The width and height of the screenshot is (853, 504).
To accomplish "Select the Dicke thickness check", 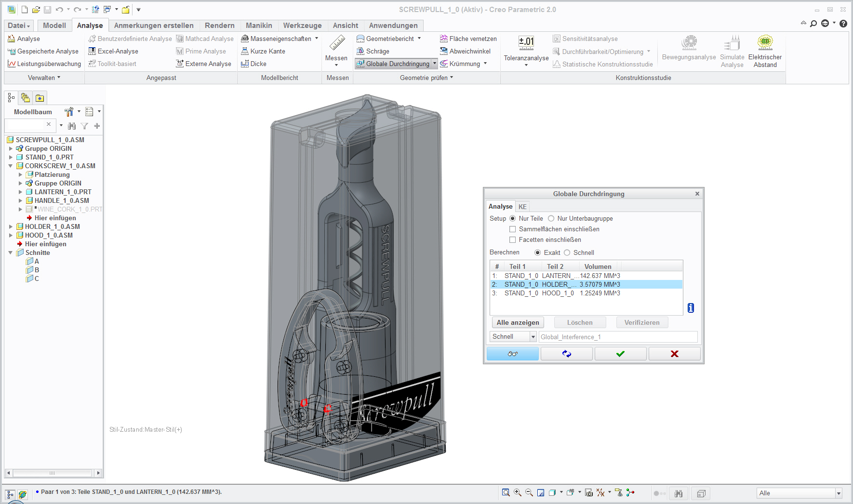I will click(x=253, y=64).
